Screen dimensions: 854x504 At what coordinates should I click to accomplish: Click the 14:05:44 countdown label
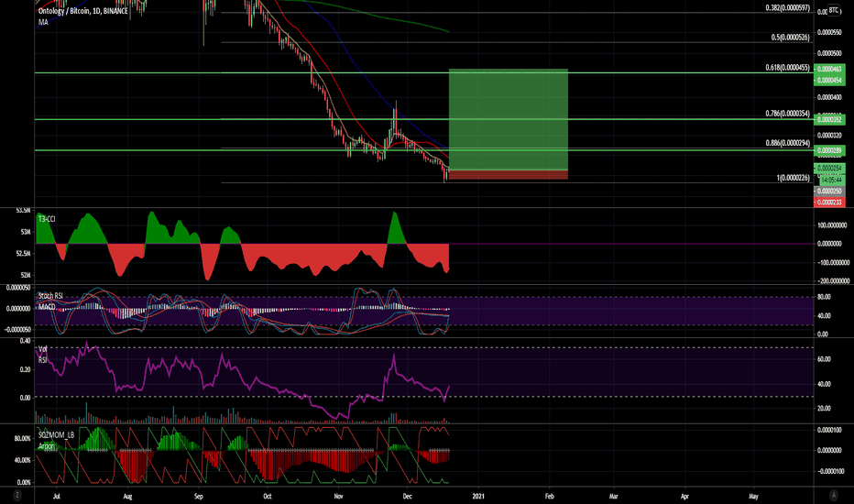pyautogui.click(x=832, y=180)
